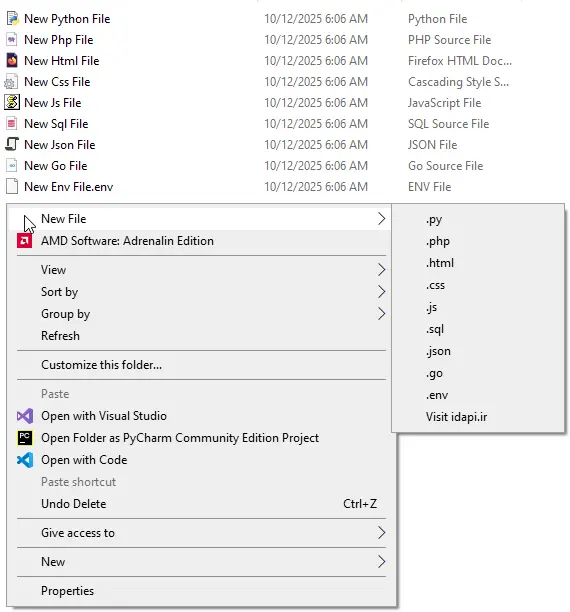Select the file name New Go File
The height and width of the screenshot is (612, 570).
(x=56, y=165)
